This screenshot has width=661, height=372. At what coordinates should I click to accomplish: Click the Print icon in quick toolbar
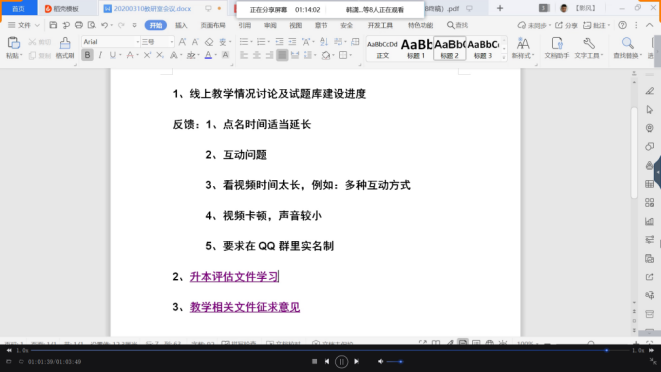tap(79, 25)
